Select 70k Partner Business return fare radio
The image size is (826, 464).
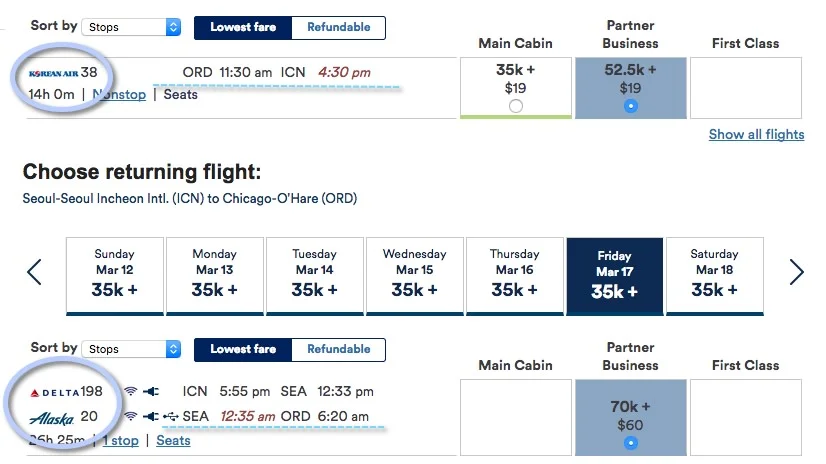pyautogui.click(x=631, y=443)
